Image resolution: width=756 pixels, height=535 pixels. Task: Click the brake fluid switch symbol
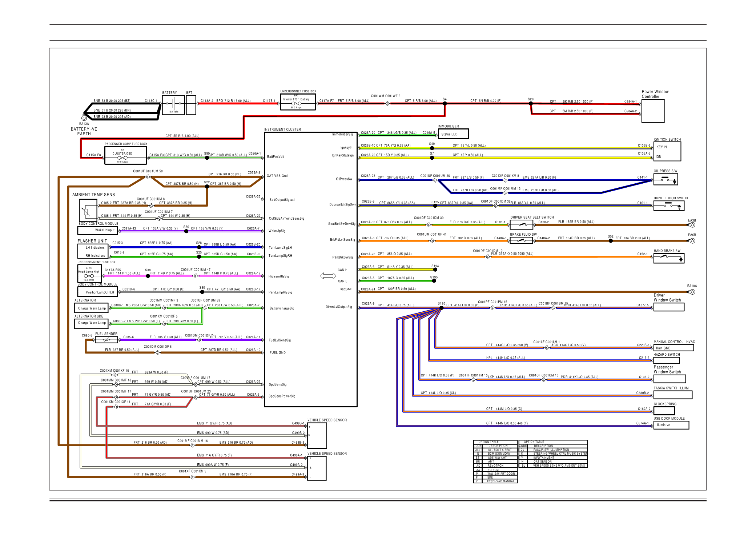521,240
